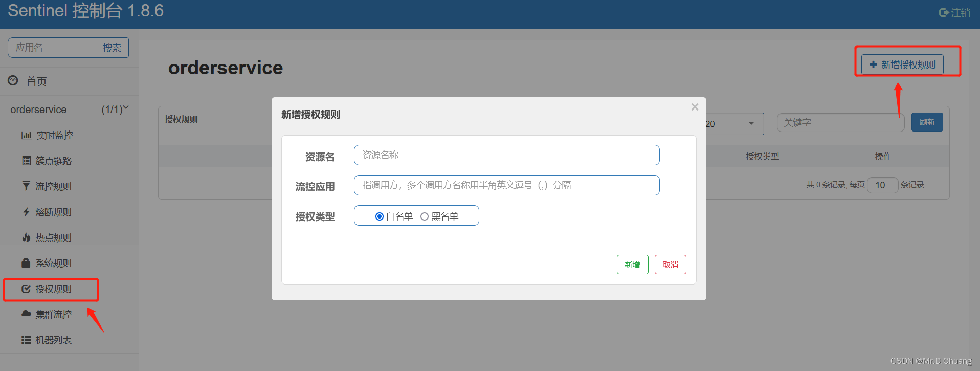
Task: Click the 资源名称 input field
Action: (507, 155)
